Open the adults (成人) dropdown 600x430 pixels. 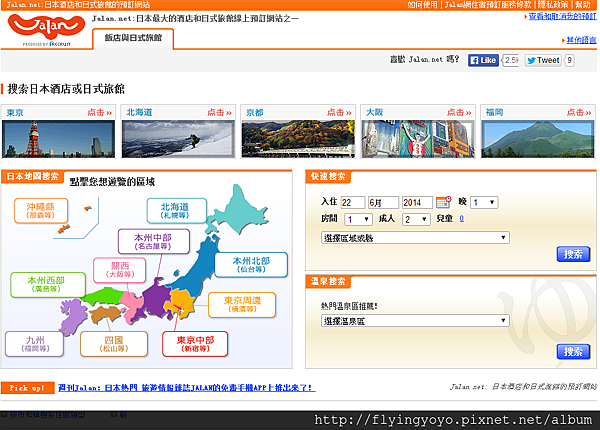coord(416,219)
